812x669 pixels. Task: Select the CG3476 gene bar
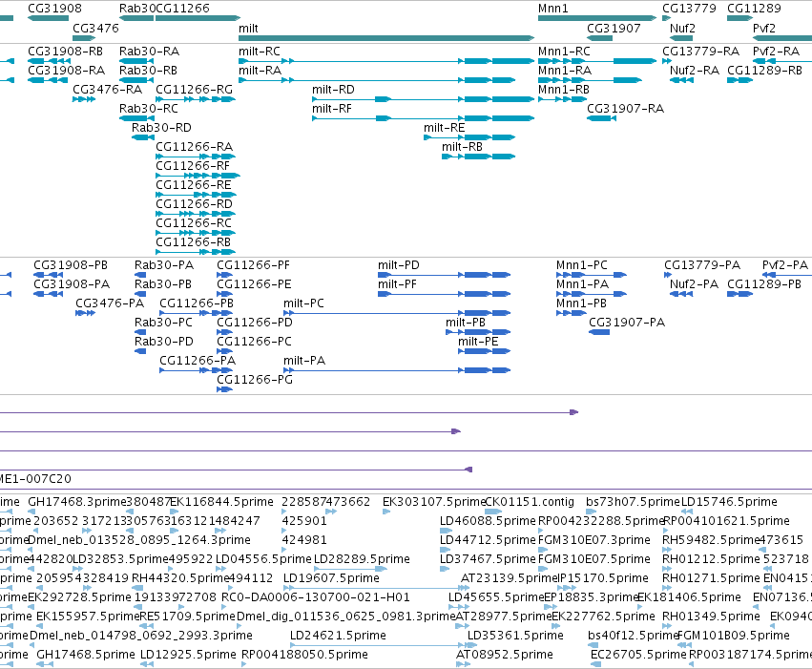click(x=84, y=38)
